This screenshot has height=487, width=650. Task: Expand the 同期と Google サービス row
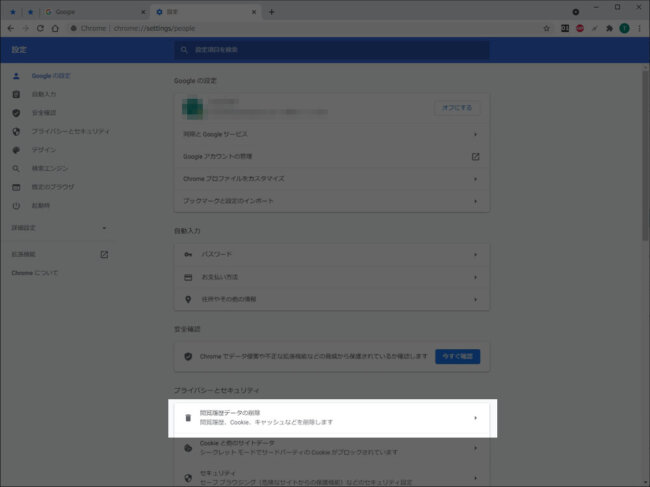(332, 134)
